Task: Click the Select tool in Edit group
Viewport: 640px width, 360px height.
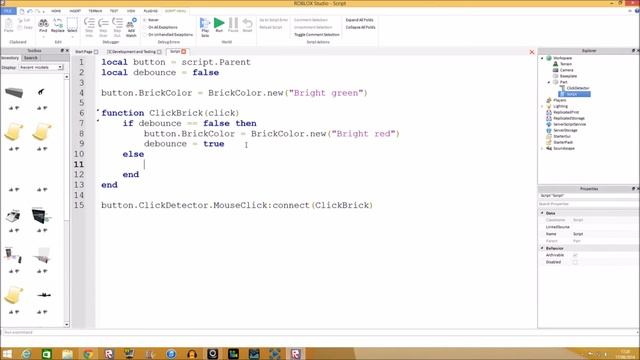Action: 72,25
